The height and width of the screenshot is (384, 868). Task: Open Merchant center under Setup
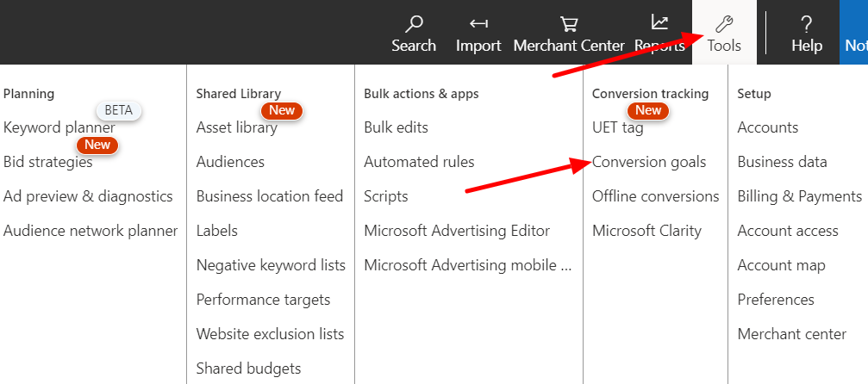point(791,334)
